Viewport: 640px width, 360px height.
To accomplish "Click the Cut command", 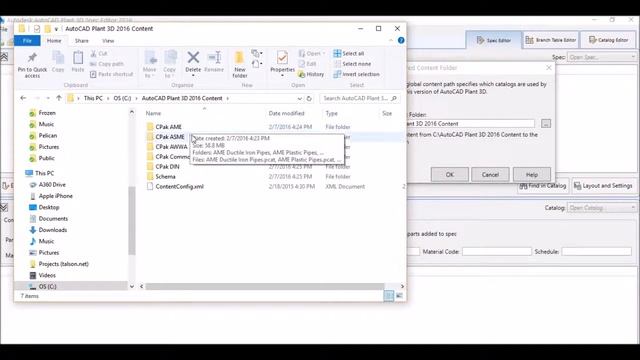I will click(98, 53).
